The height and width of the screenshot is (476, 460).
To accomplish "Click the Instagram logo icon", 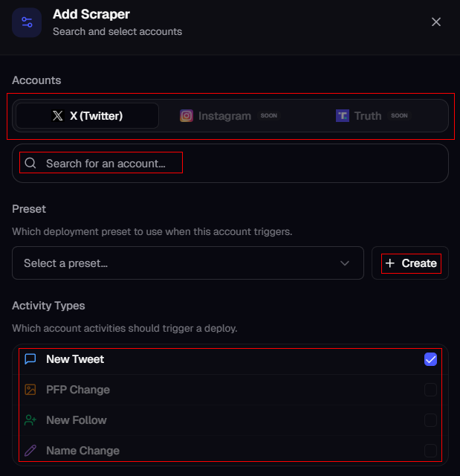I will tap(187, 116).
